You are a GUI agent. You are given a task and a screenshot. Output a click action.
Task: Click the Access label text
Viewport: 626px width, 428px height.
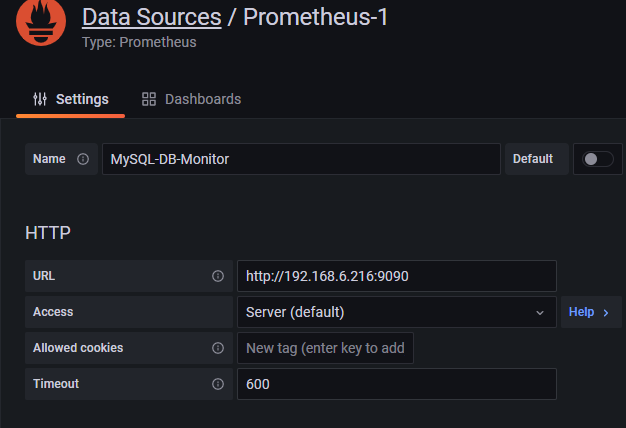click(x=53, y=312)
